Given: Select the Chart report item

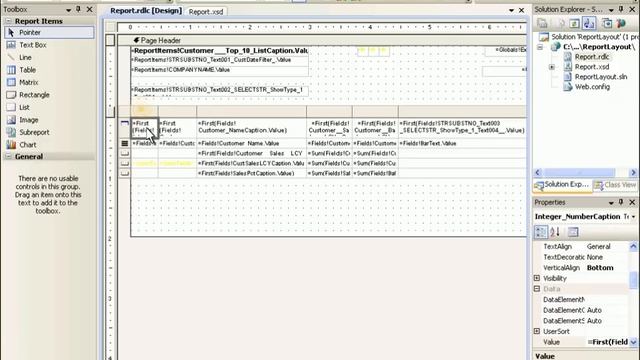Looking at the screenshot, I should point(49,145).
